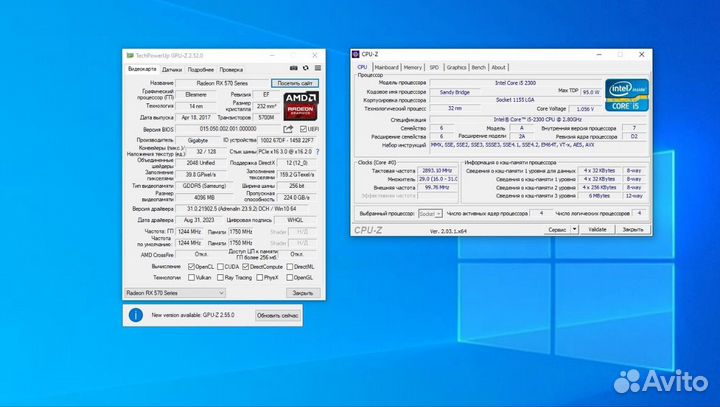Viewport: 720px width, 407px height.
Task: Toggle the CUDA checkbox
Action: (220, 266)
